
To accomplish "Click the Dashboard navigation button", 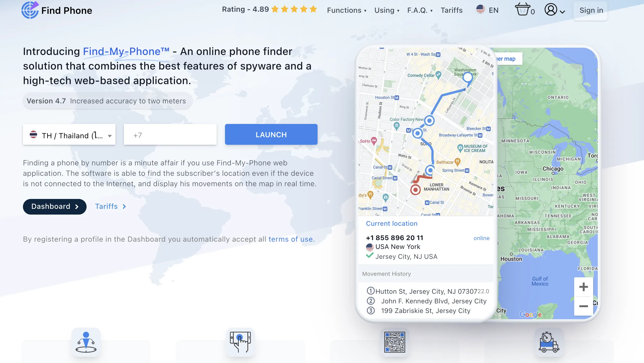I will pos(54,206).
